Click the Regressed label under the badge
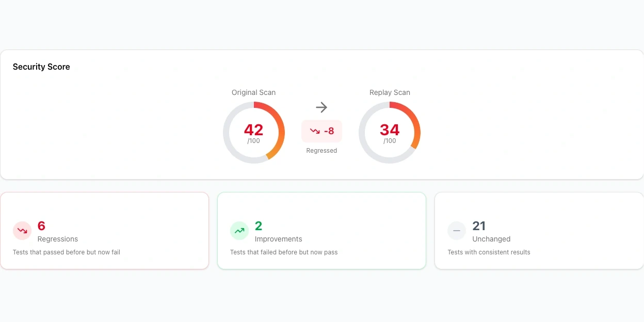Image resolution: width=644 pixels, height=322 pixels. (x=321, y=151)
